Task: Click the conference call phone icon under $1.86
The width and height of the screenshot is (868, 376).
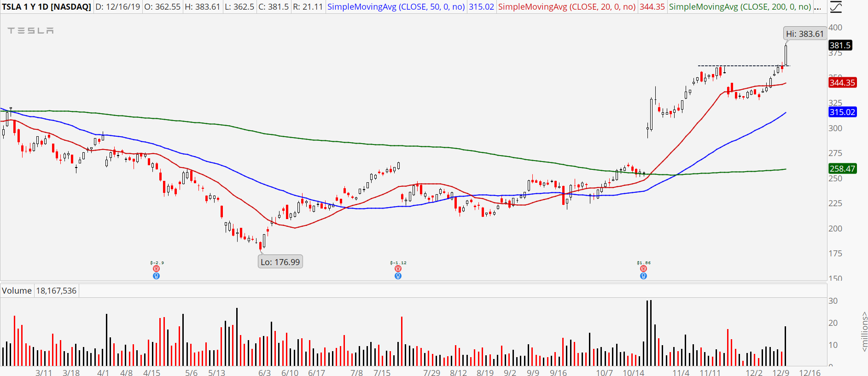Action: click(643, 269)
